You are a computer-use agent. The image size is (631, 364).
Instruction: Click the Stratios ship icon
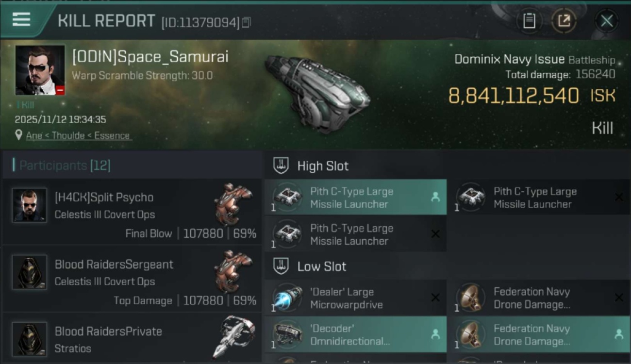click(233, 336)
